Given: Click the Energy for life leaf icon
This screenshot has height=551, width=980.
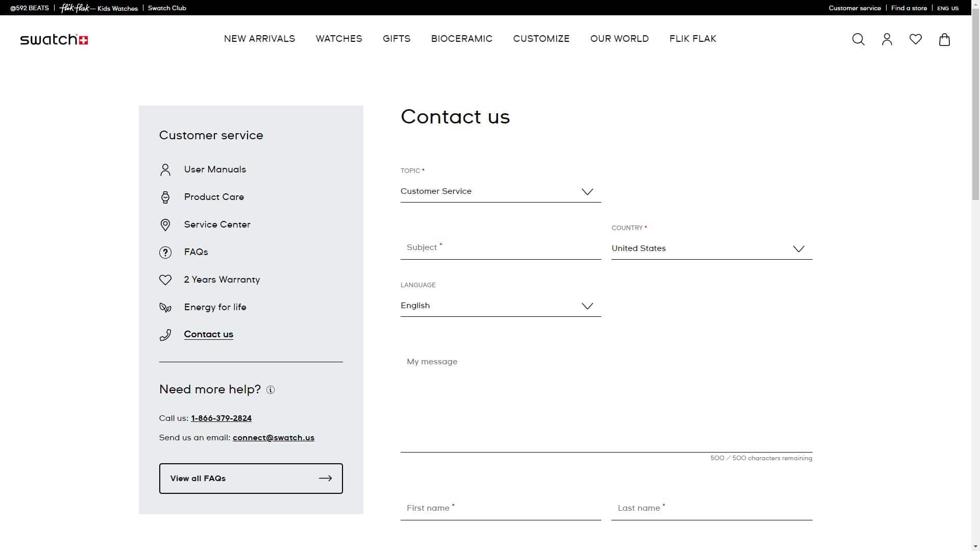Looking at the screenshot, I should tap(165, 307).
